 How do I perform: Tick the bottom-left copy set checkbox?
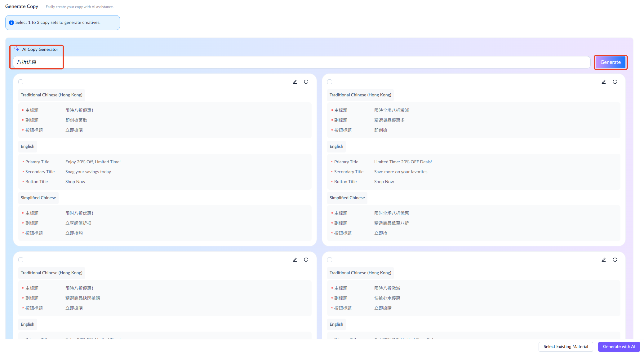point(21,260)
